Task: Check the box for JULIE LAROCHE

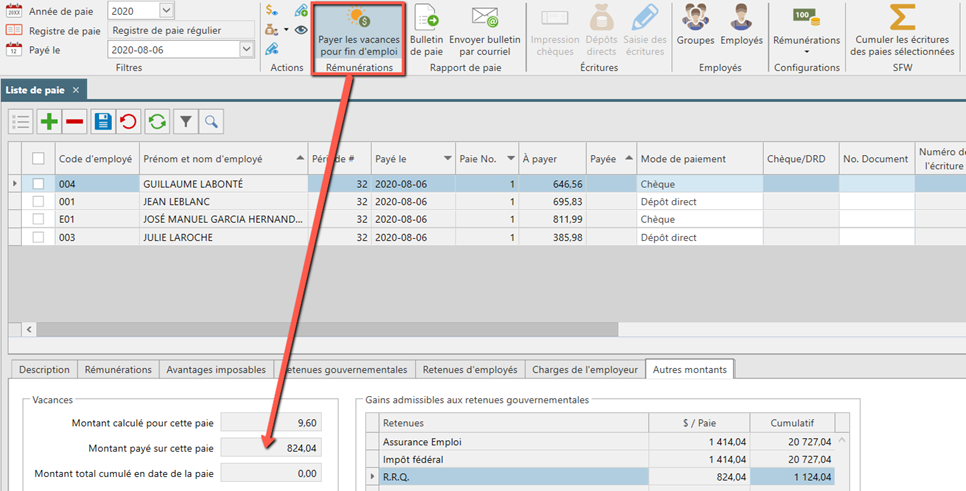Action: point(38,237)
